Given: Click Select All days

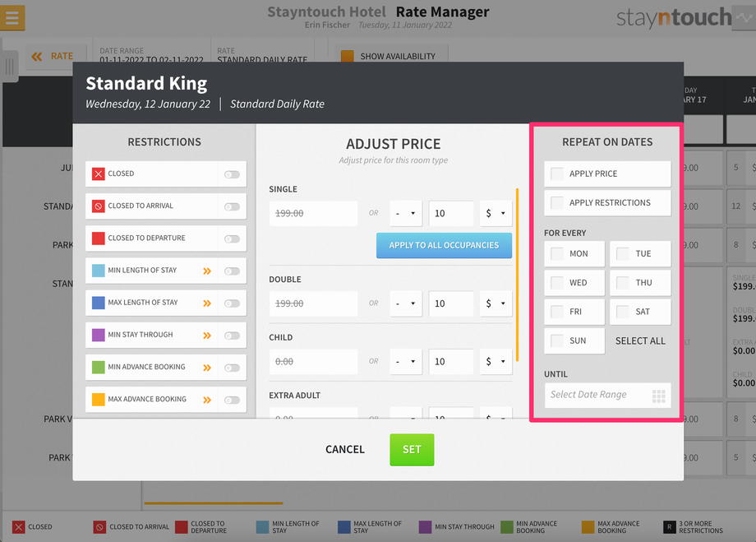Looking at the screenshot, I should point(640,340).
